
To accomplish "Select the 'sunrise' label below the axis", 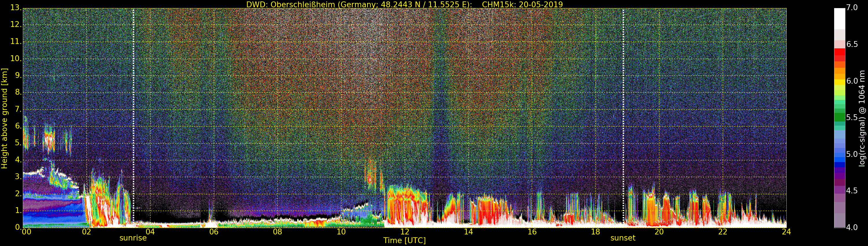I will (x=133, y=238).
